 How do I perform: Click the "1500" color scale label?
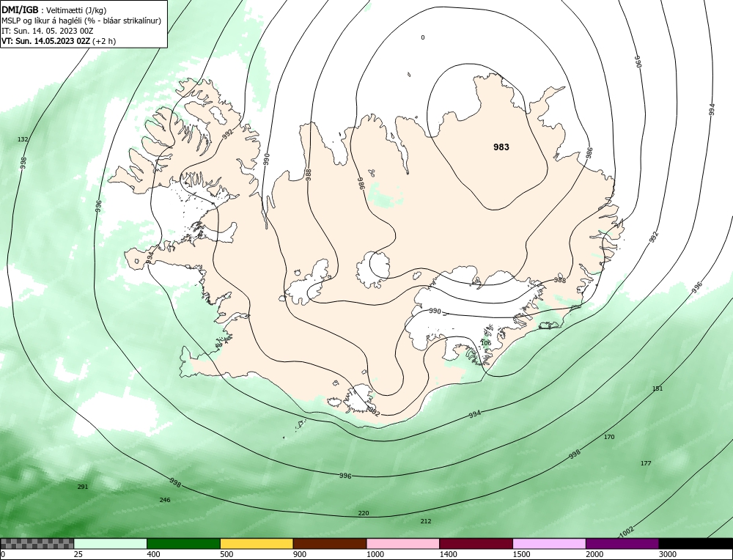(x=522, y=554)
